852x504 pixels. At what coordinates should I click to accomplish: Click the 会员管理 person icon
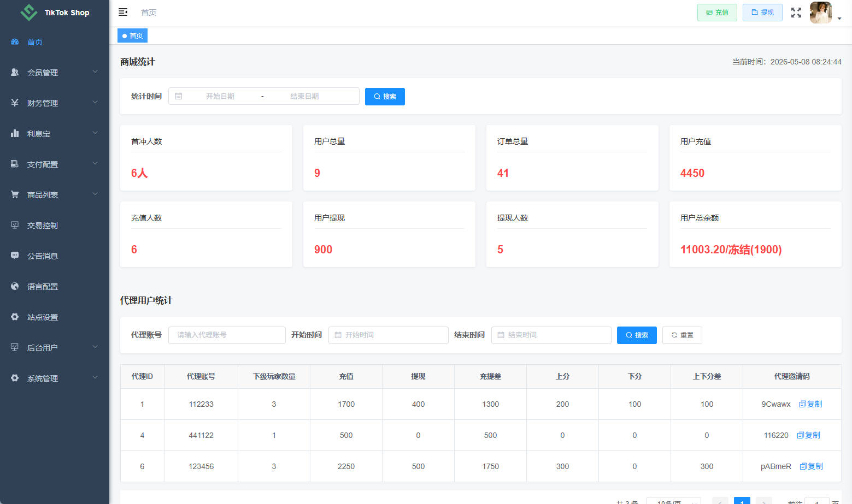pos(15,72)
